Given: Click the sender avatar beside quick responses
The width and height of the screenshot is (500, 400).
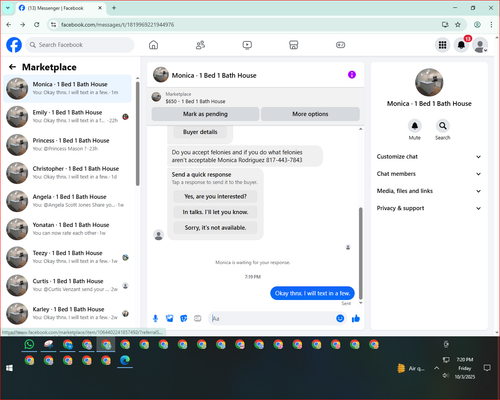Looking at the screenshot, I should pos(158,235).
